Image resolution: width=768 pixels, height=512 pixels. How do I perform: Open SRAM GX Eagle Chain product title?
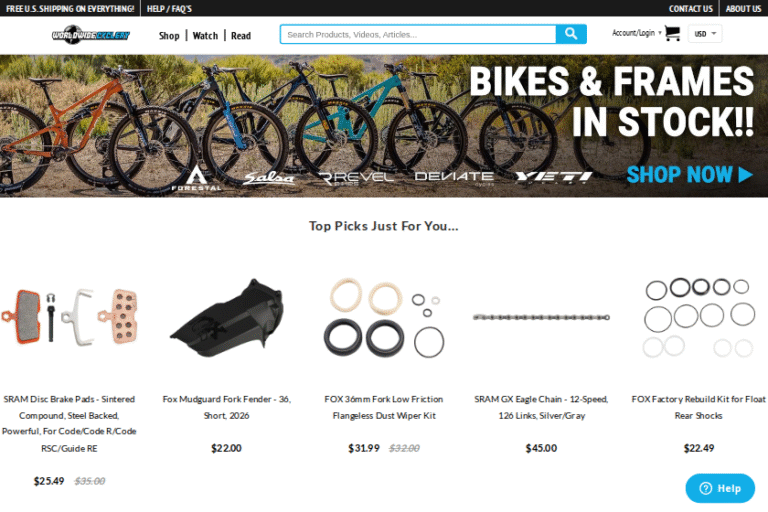541,407
